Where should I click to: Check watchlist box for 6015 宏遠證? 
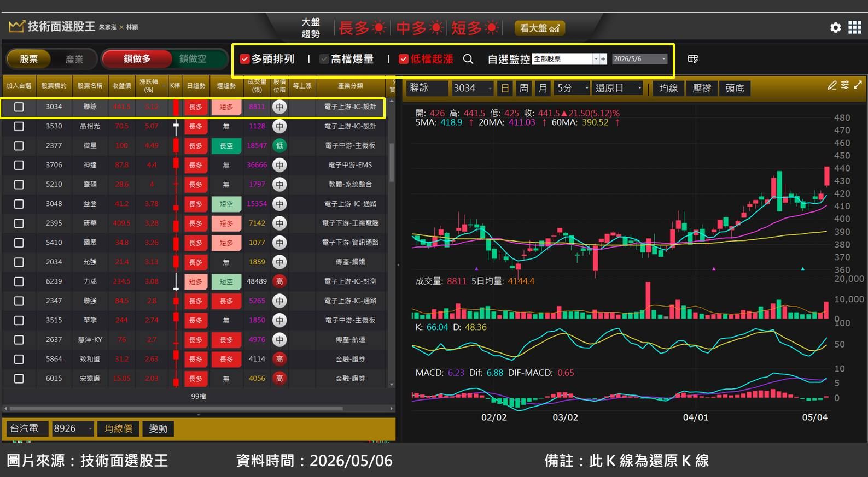click(x=19, y=379)
